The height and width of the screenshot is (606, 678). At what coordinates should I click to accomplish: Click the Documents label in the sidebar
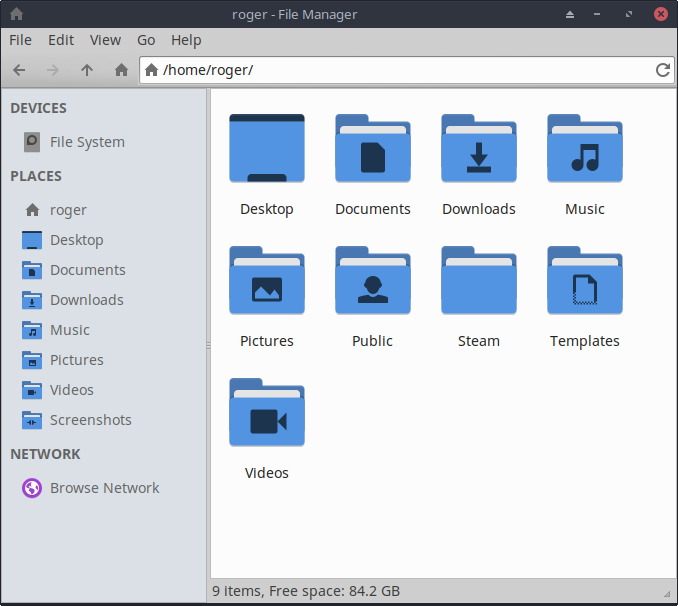[88, 270]
